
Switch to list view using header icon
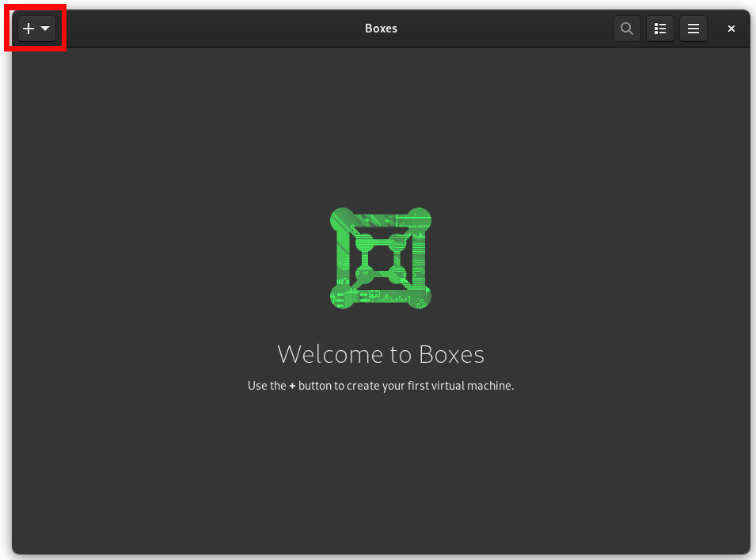(659, 29)
